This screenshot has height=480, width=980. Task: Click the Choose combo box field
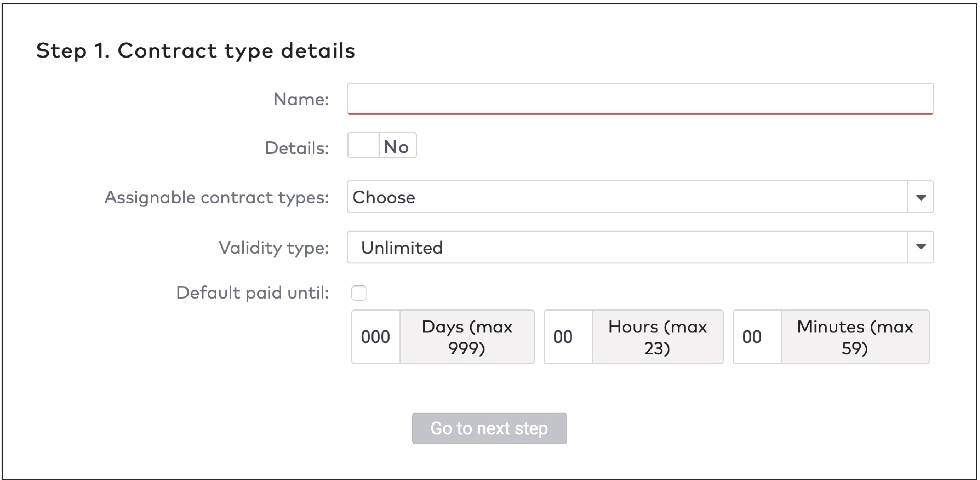tap(627, 197)
